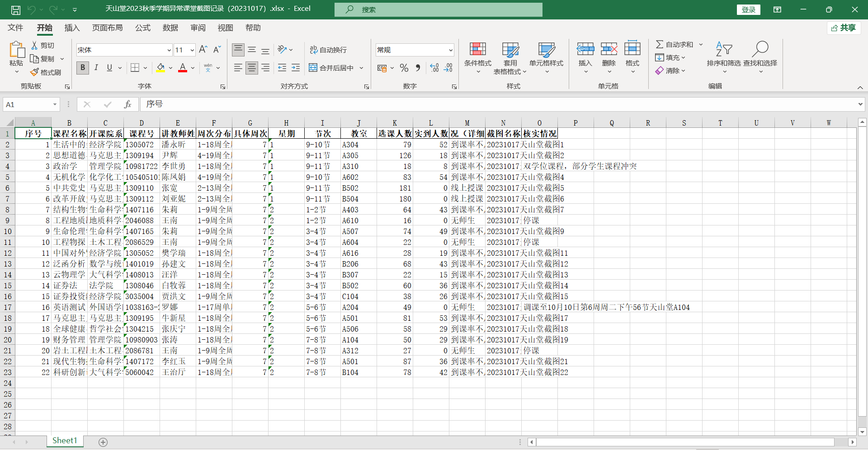Click increase decimal places icon
This screenshot has height=450, width=868.
point(434,68)
